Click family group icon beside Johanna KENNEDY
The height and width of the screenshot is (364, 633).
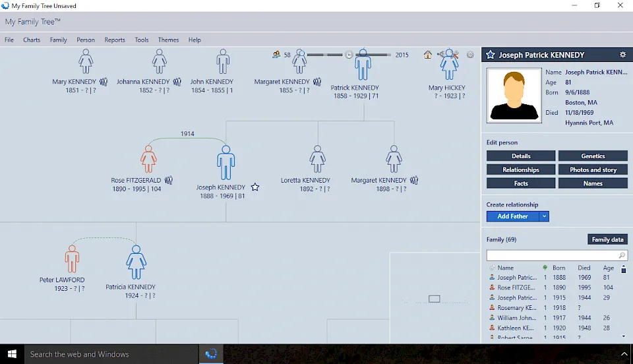[x=177, y=82]
